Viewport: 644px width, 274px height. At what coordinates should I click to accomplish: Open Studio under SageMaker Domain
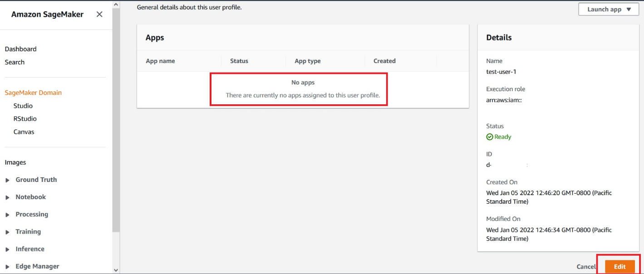pyautogui.click(x=23, y=106)
